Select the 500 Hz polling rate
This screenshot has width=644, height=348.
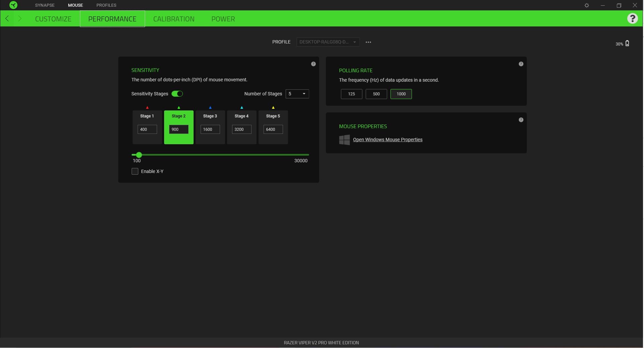coord(376,94)
